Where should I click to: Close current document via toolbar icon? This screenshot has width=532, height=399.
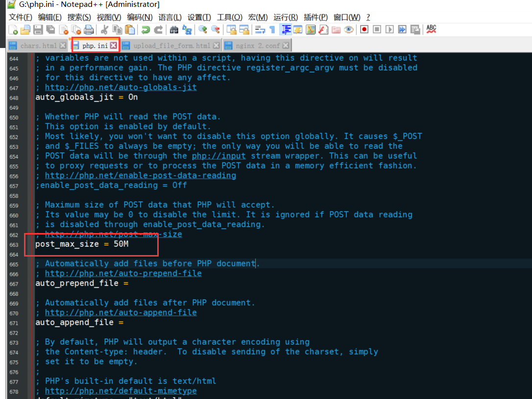[x=64, y=30]
